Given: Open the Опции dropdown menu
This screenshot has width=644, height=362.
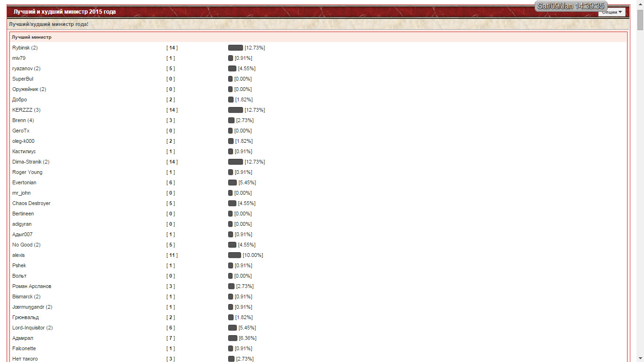Looking at the screenshot, I should [x=612, y=12].
